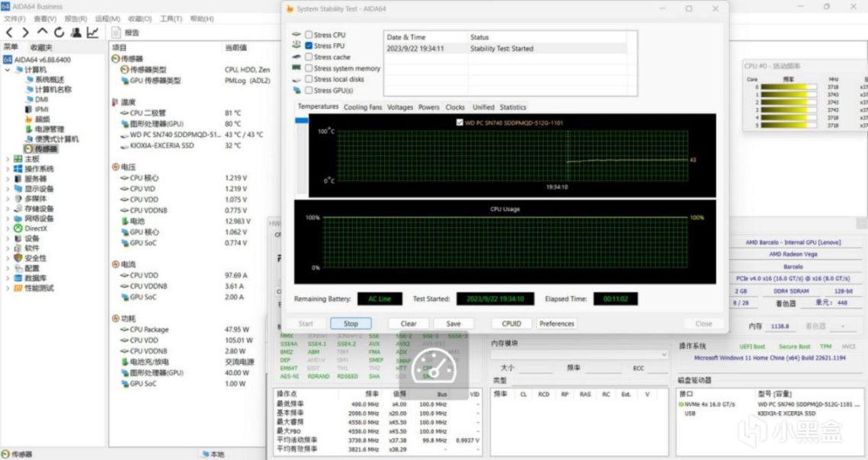Switch to the Clocks tab

point(455,107)
